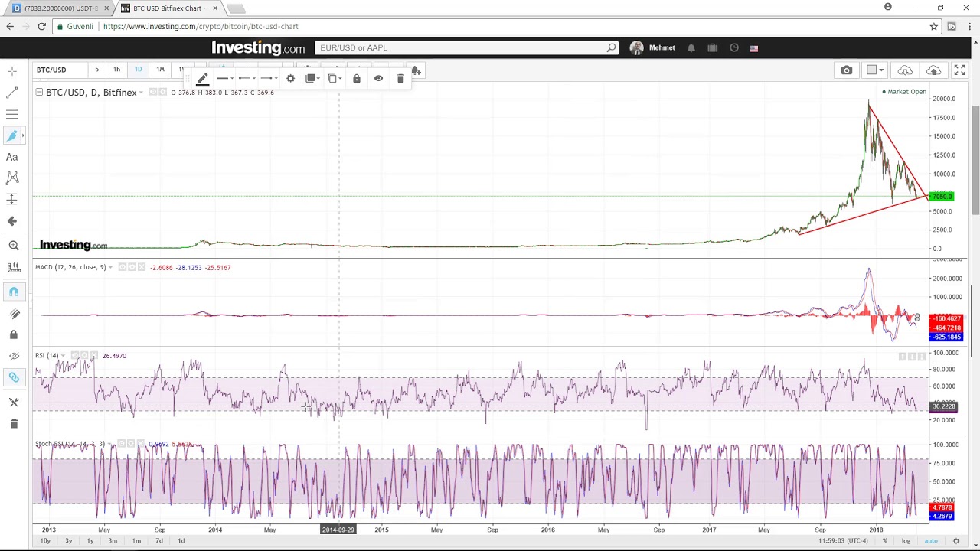This screenshot has width=980, height=551.
Task: Select the 5 minute interval
Action: pos(96,70)
